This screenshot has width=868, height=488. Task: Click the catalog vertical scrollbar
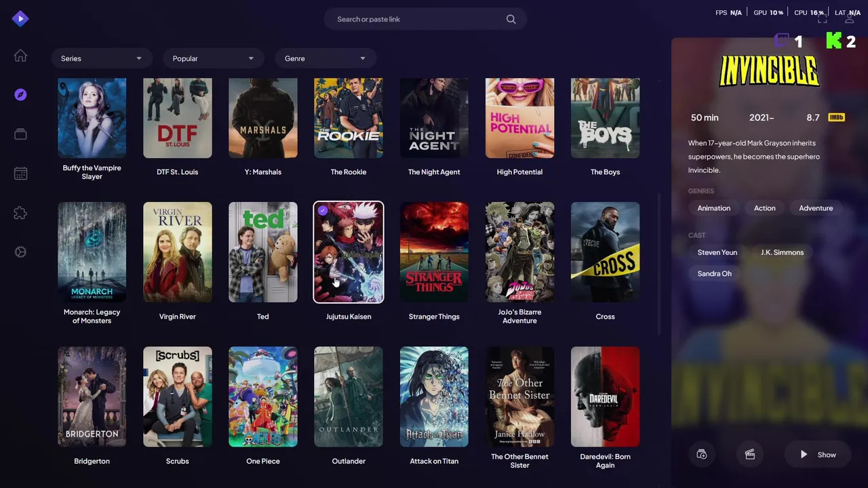[x=659, y=264]
